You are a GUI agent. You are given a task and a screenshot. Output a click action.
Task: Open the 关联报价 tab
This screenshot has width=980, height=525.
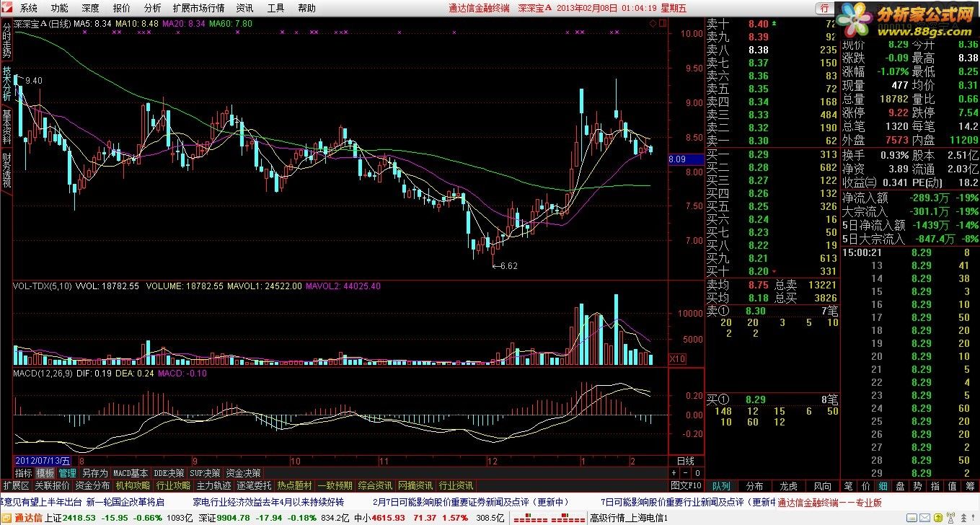pos(52,485)
